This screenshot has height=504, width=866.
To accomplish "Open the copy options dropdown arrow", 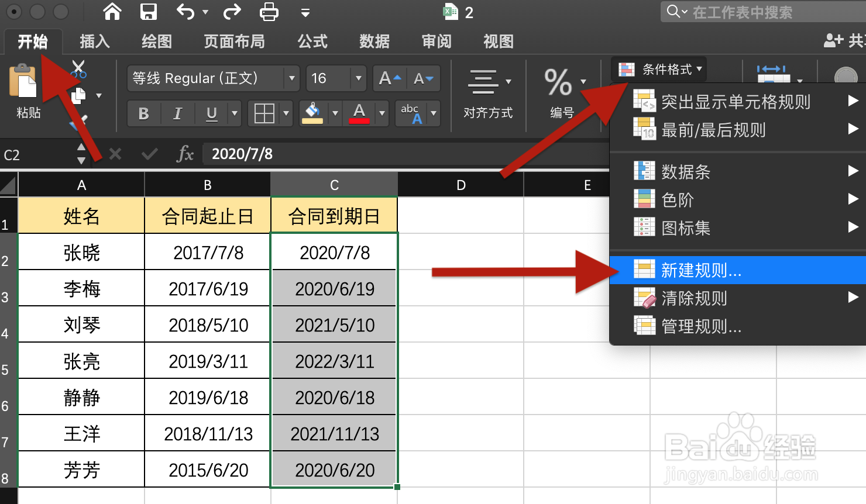I will click(x=99, y=96).
